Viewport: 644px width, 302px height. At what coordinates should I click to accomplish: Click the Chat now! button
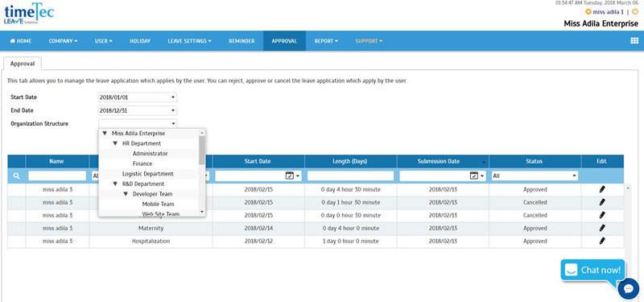(x=592, y=271)
